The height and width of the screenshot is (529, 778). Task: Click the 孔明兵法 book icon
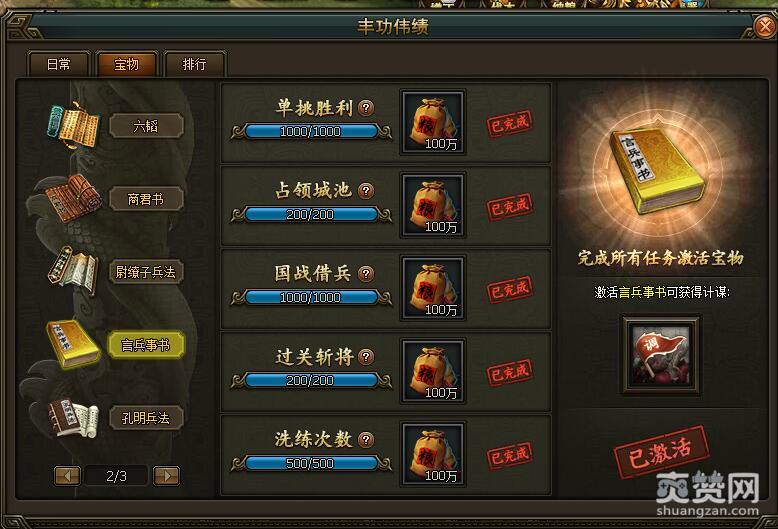73,418
